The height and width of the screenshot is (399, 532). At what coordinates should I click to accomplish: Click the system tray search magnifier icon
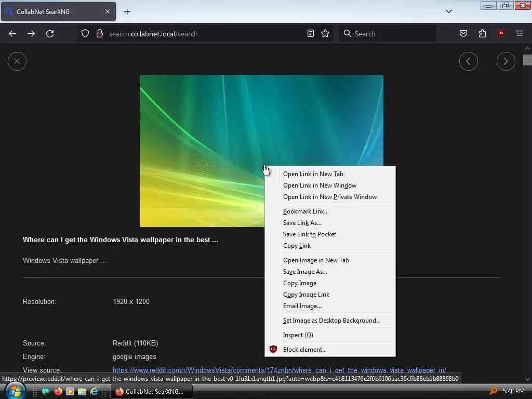click(494, 391)
